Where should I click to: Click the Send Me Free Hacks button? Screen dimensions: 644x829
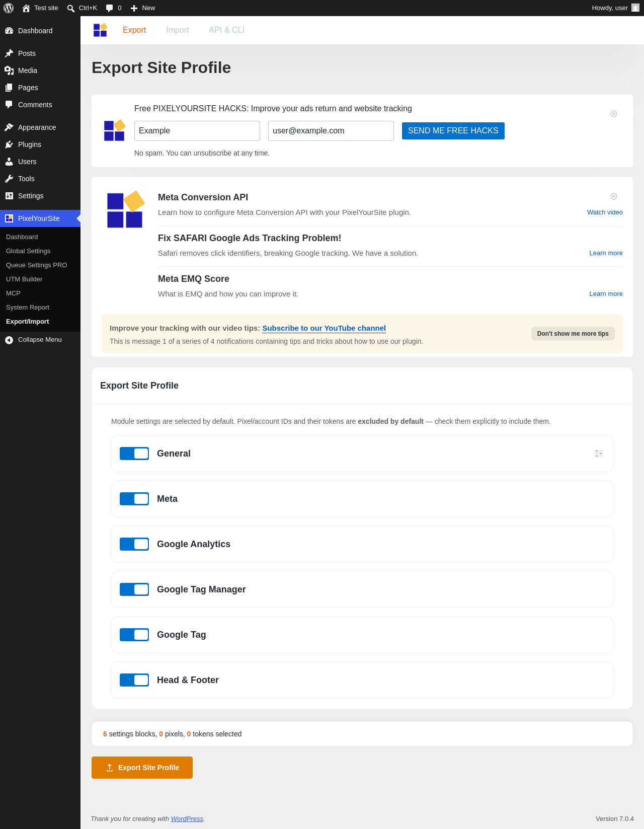click(453, 131)
